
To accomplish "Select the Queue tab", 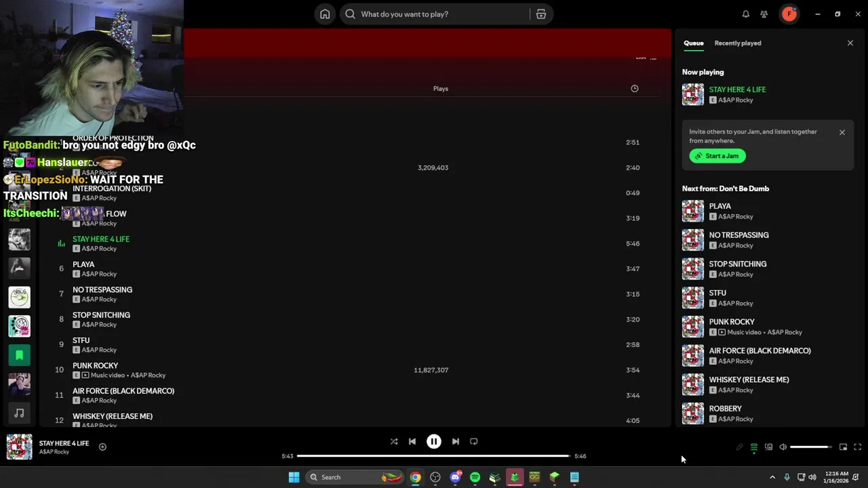I will click(693, 43).
